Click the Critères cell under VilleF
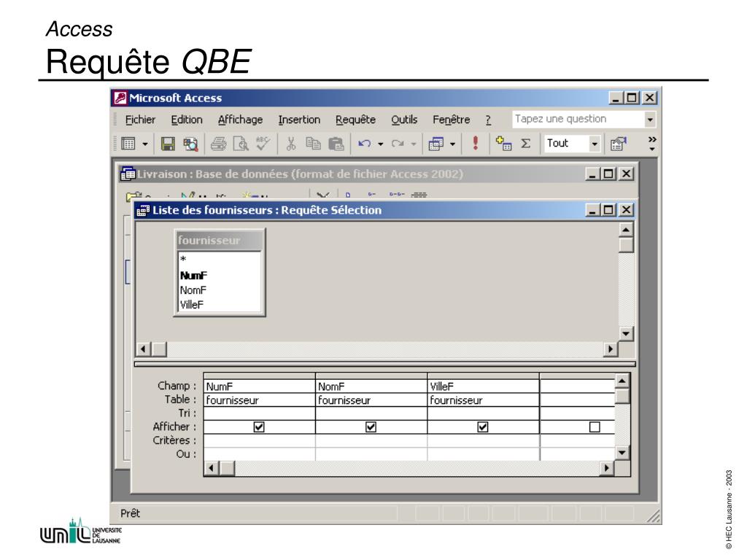 point(484,440)
